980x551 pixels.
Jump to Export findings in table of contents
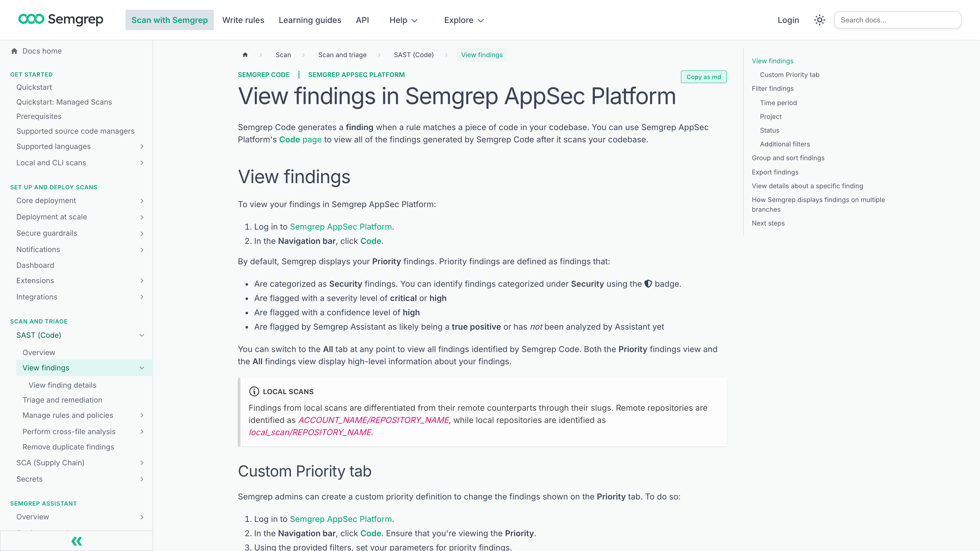[x=775, y=172]
